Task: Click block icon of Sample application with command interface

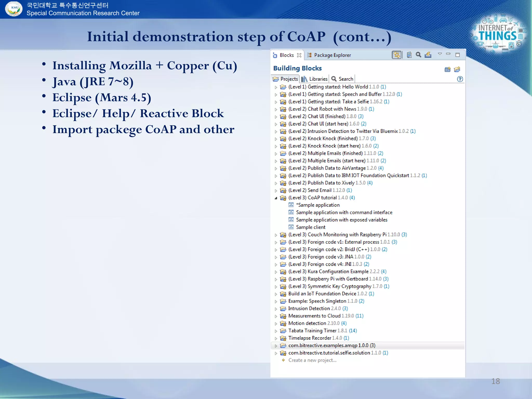Action: pos(291,212)
